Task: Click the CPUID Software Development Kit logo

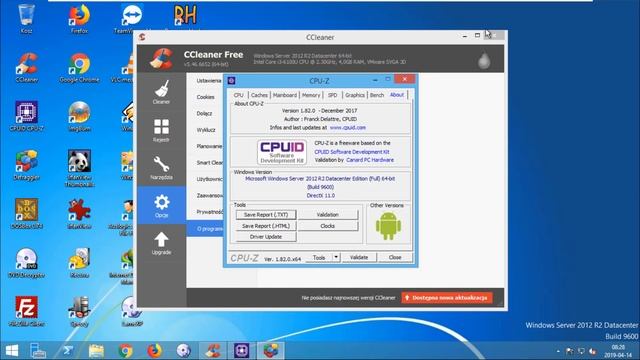Action: (282, 152)
